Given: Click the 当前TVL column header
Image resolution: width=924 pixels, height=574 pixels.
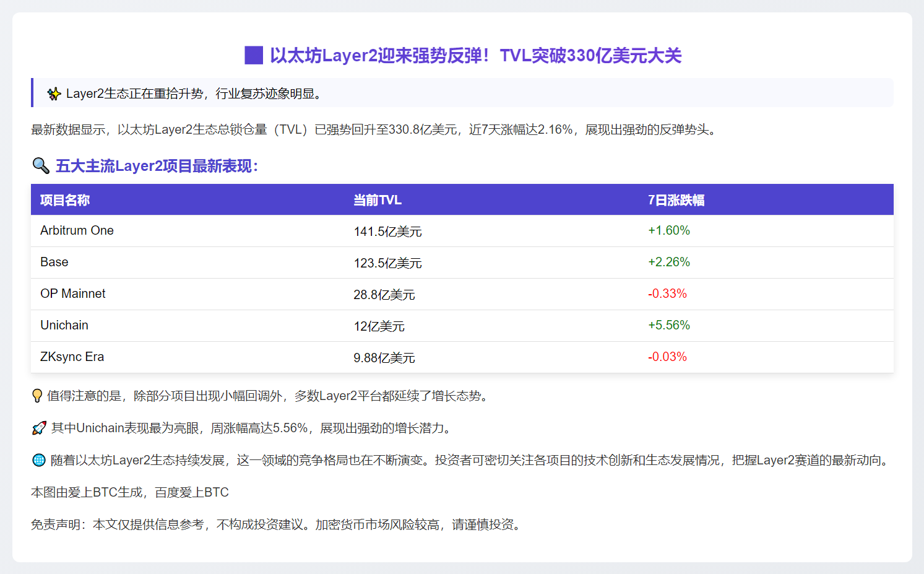Looking at the screenshot, I should [x=378, y=200].
